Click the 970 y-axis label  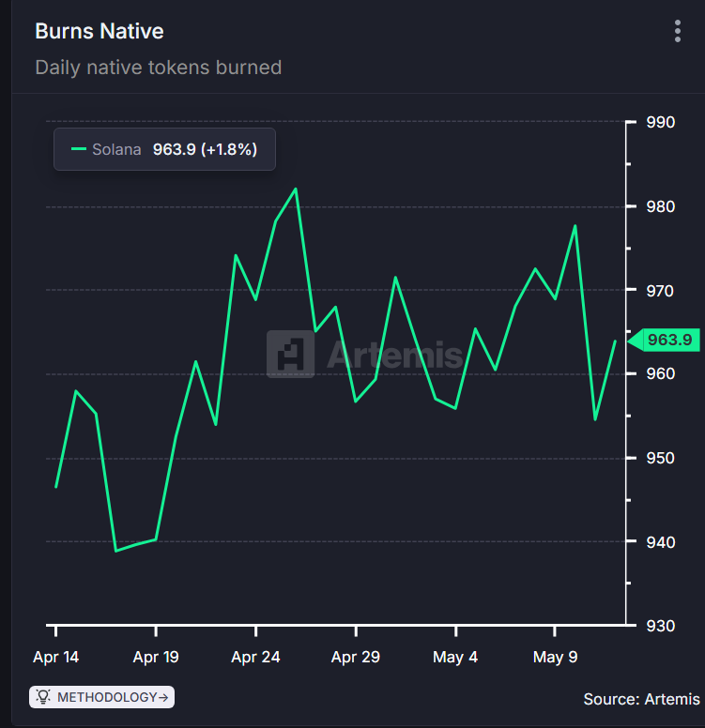pyautogui.click(x=660, y=291)
